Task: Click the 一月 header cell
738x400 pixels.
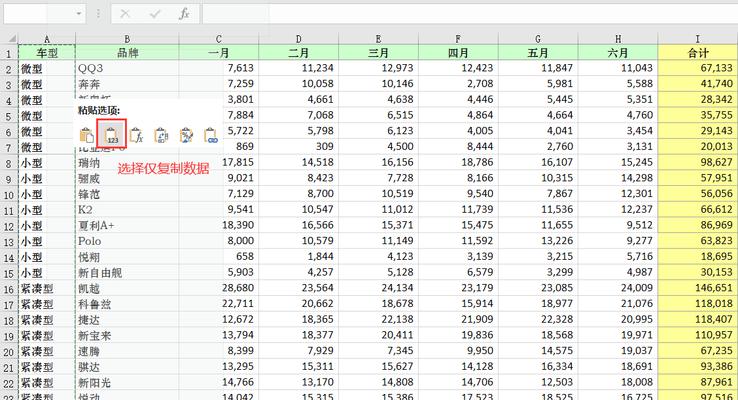Action: [219, 53]
